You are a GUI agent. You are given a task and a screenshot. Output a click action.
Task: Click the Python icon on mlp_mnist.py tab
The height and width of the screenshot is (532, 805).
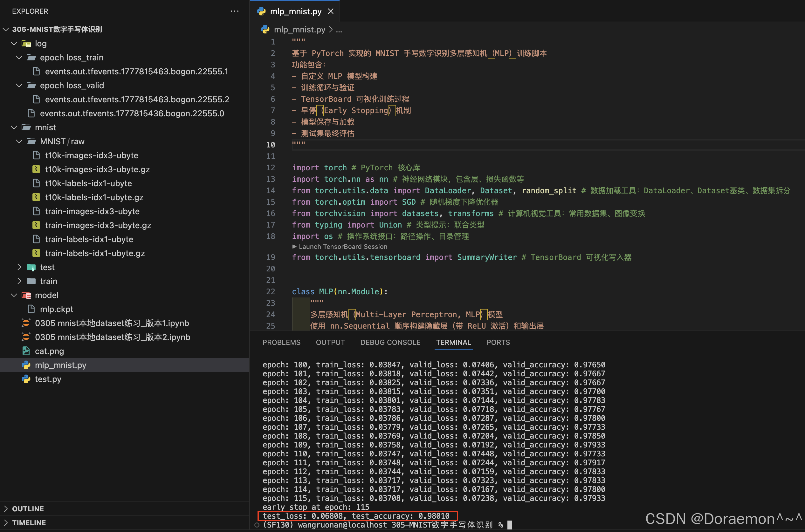click(261, 11)
